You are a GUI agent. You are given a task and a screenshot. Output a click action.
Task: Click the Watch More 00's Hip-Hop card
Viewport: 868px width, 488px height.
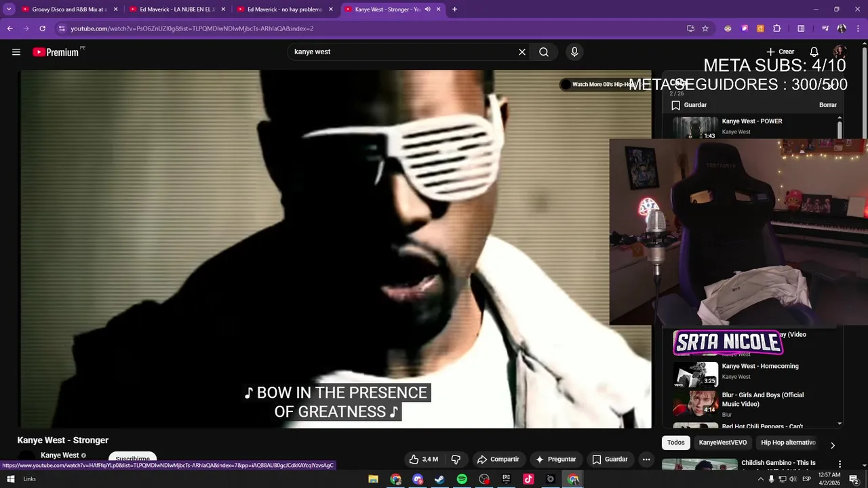599,85
